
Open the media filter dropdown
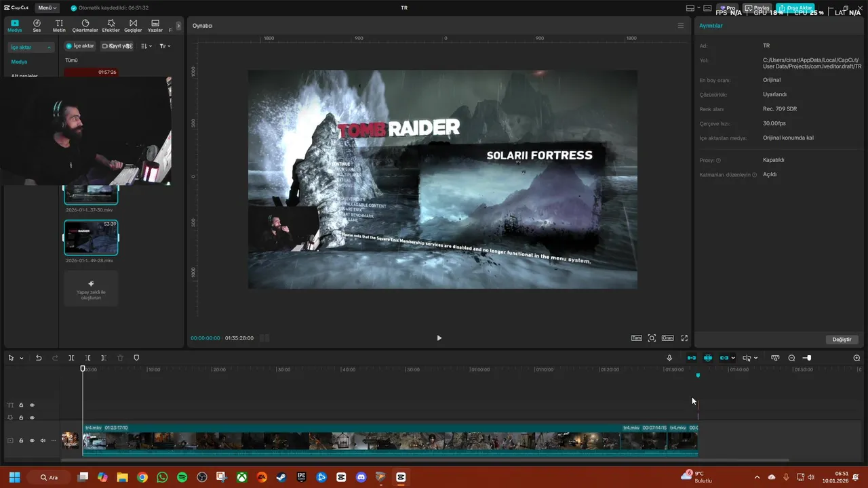click(x=165, y=46)
